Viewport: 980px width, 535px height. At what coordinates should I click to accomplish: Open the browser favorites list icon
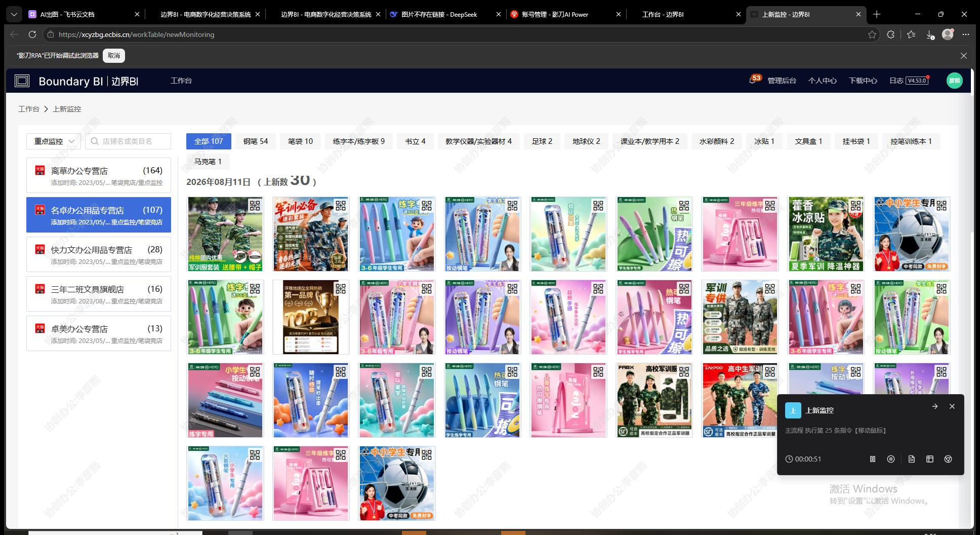(911, 34)
